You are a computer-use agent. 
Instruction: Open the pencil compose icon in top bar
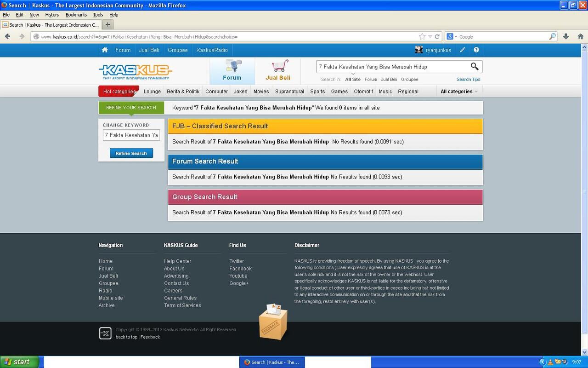click(x=463, y=50)
